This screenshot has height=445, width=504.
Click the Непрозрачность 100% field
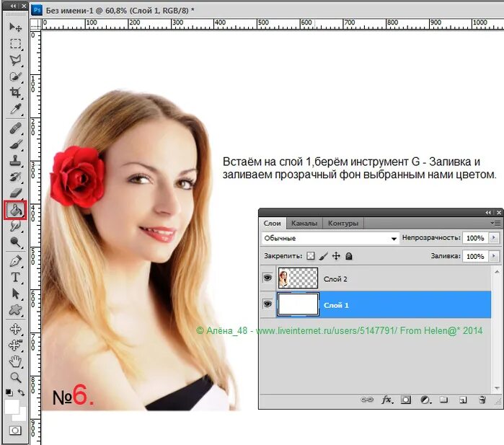[x=475, y=238]
